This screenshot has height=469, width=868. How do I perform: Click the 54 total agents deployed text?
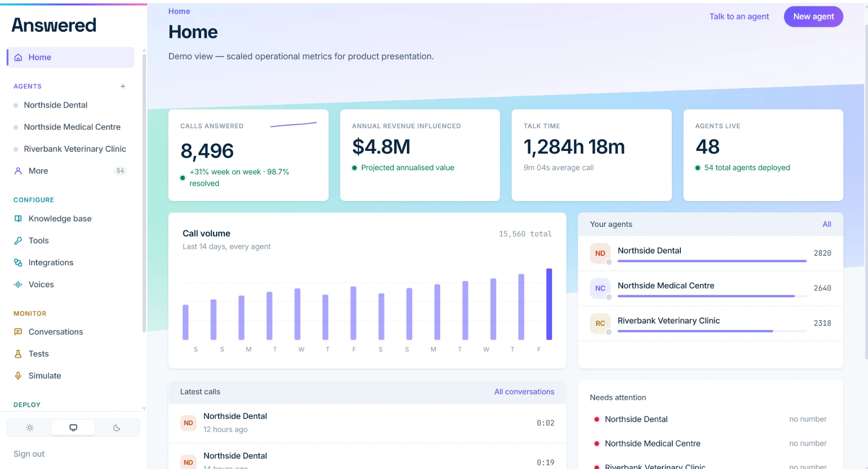[x=747, y=168]
